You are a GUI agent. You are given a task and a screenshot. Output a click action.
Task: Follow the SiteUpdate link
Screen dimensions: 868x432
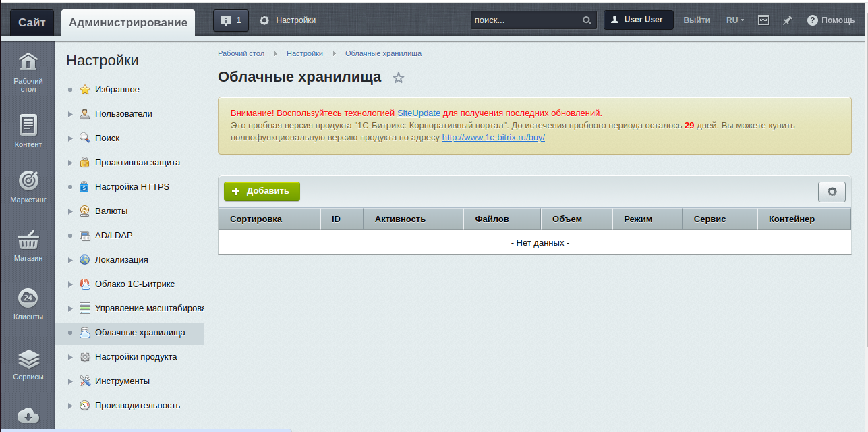click(419, 113)
